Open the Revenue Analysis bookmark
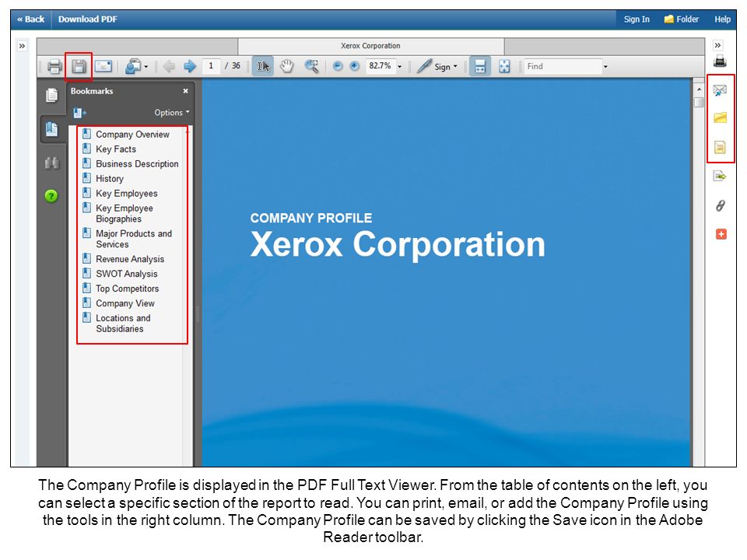This screenshot has height=560, width=747. (x=130, y=259)
